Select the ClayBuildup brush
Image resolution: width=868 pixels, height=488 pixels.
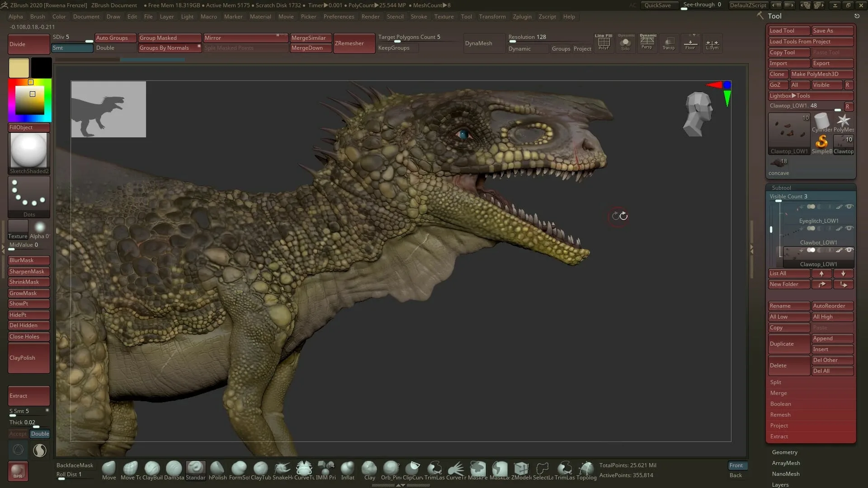[152, 469]
